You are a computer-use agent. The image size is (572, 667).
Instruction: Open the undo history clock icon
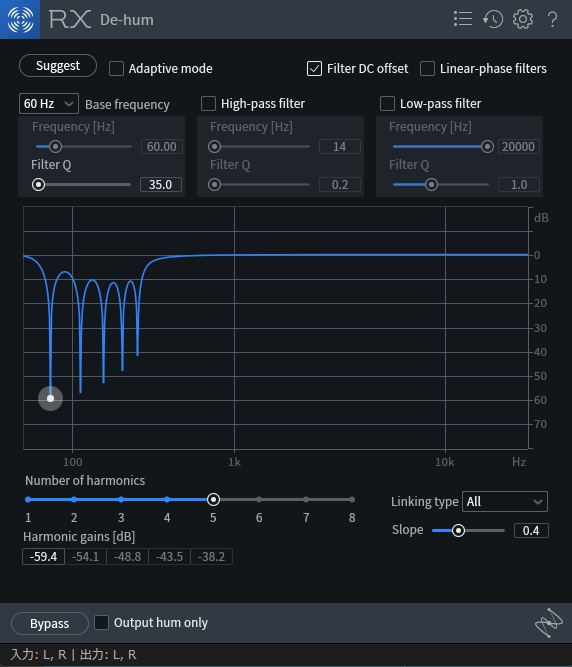pyautogui.click(x=493, y=19)
